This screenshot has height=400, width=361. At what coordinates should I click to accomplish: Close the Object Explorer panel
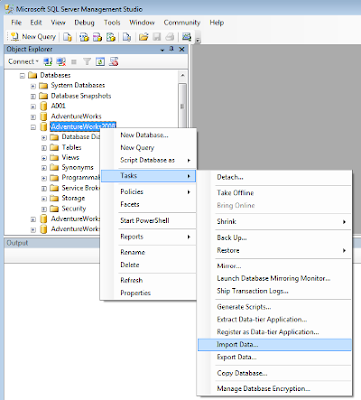click(x=182, y=49)
